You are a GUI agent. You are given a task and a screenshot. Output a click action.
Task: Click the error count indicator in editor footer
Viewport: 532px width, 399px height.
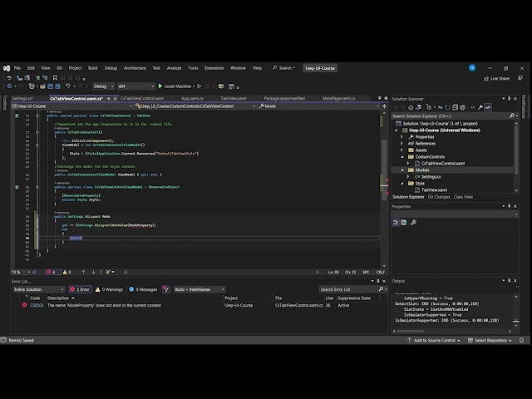pos(52,272)
